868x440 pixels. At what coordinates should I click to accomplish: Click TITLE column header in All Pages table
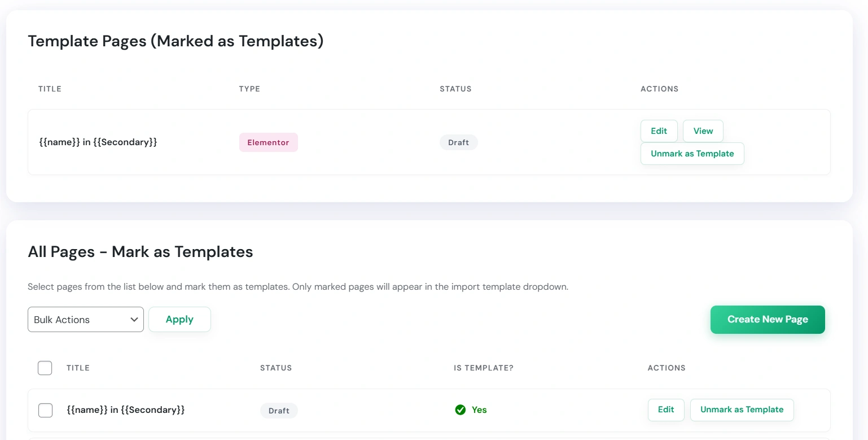[x=78, y=368]
